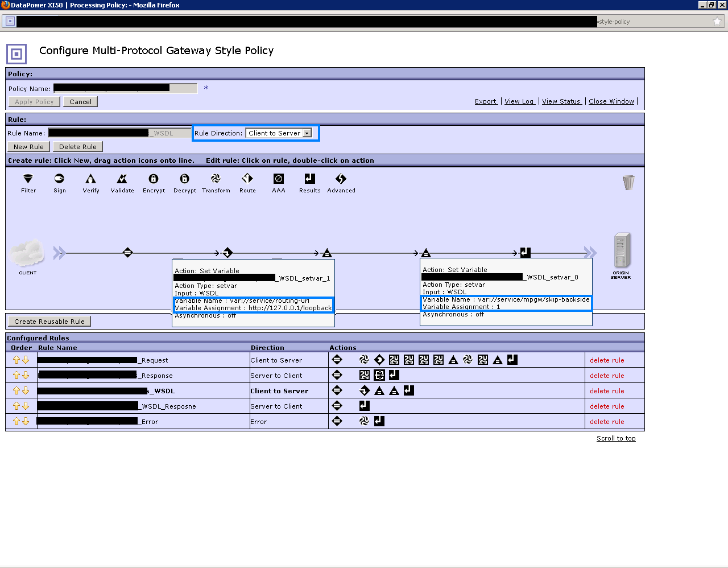Move the _Response rule down

26,375
